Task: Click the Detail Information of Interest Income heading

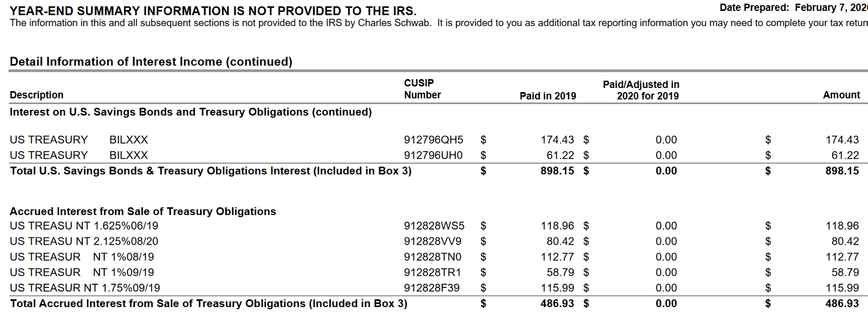Action: click(x=151, y=62)
